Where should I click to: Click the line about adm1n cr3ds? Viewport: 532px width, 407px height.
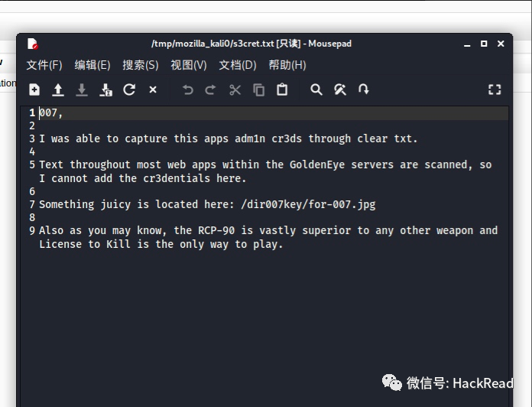coord(228,138)
